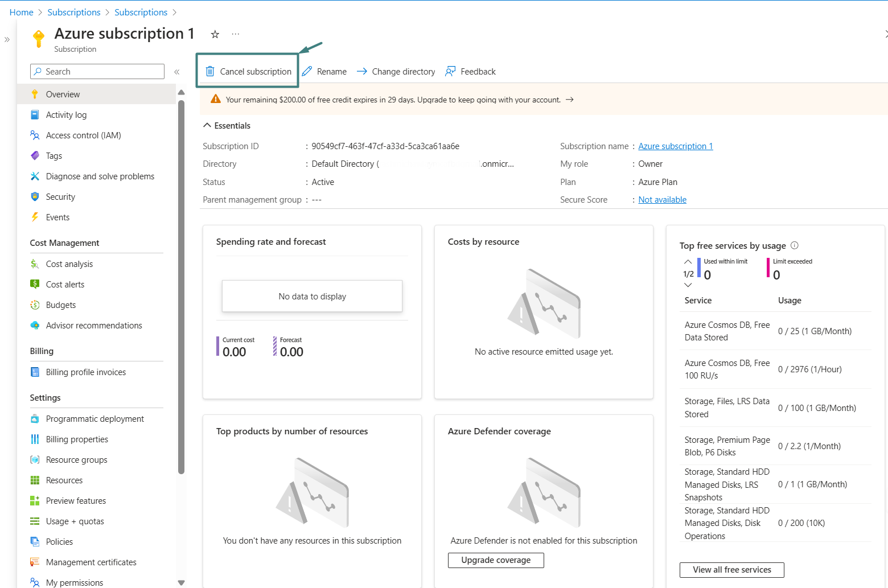This screenshot has width=888, height=588.
Task: Click the Activity log icon in sidebar
Action: click(35, 114)
